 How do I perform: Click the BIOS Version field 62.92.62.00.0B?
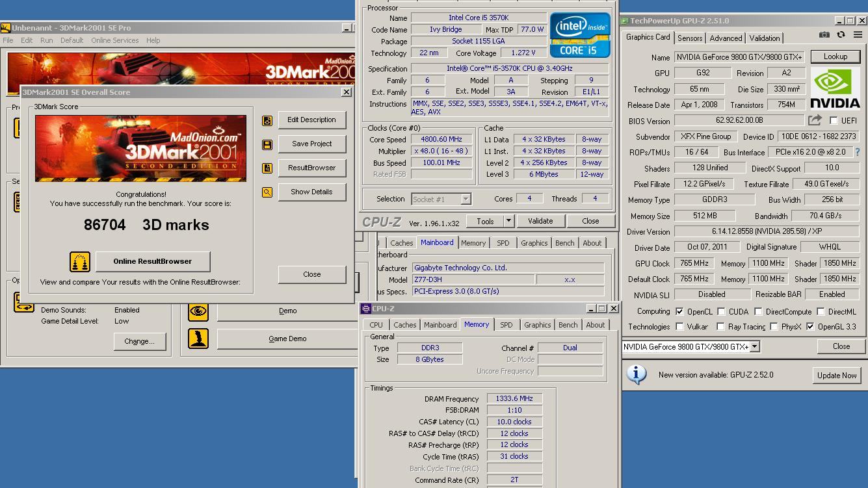click(x=739, y=120)
